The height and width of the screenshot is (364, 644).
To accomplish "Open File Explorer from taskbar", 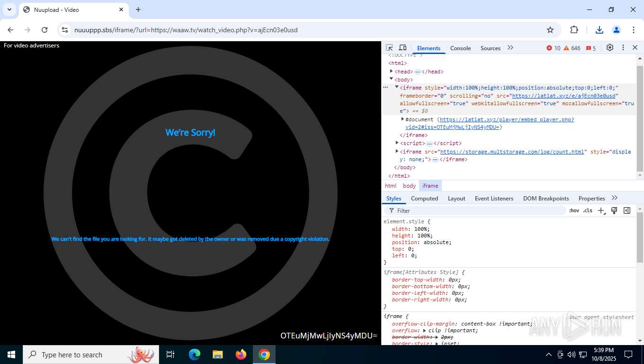I will click(x=217, y=355).
